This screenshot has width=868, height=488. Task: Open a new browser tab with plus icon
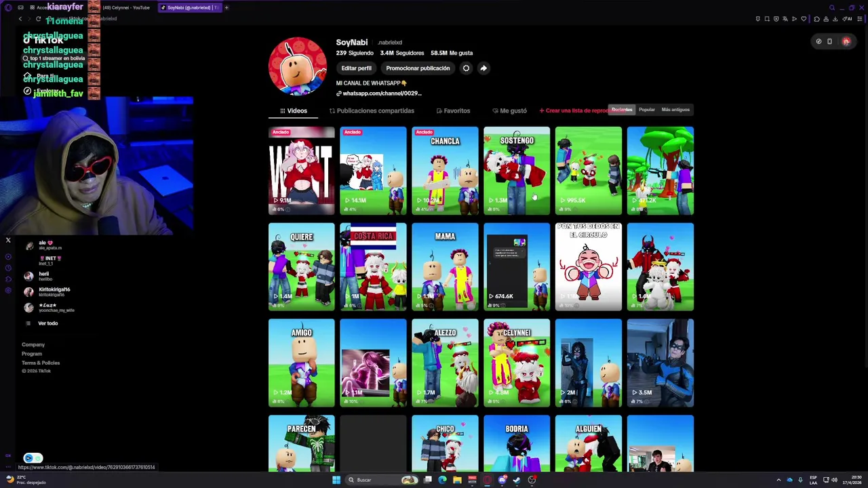click(226, 7)
